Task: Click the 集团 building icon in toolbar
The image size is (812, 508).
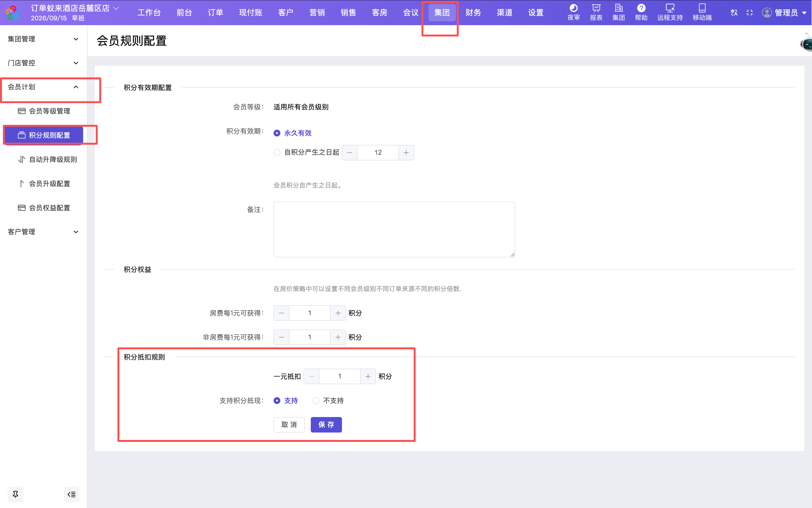Action: coord(618,12)
